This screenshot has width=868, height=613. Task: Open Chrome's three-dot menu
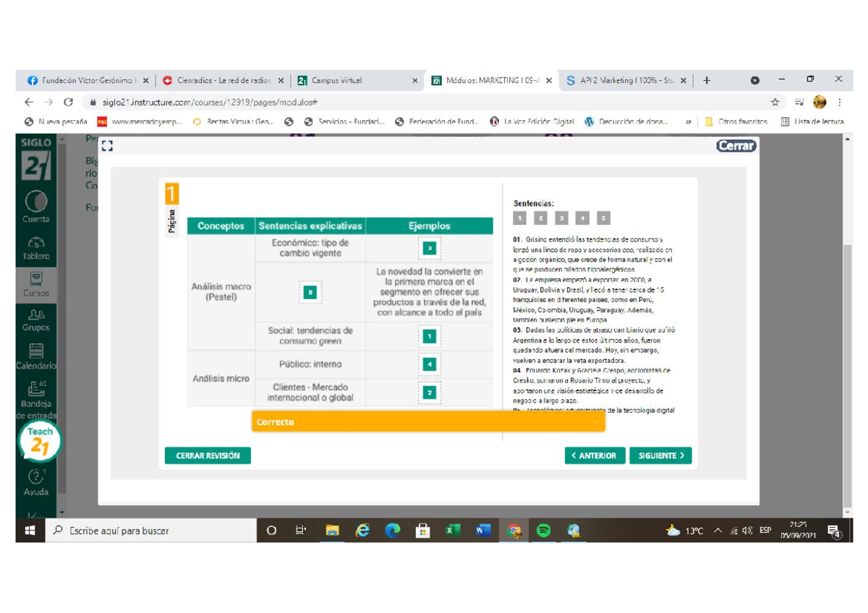pos(839,102)
